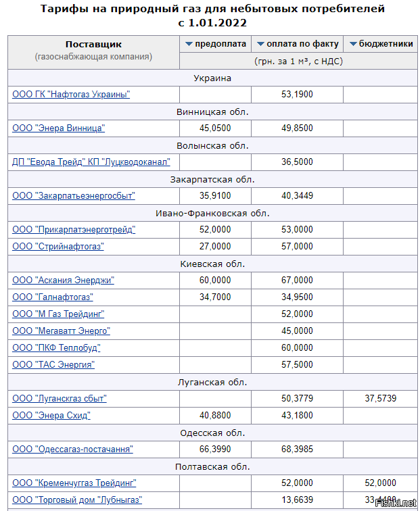Select ТАС Энергия price 57,5000
Viewport: 420px width, 511px height.
(x=297, y=365)
